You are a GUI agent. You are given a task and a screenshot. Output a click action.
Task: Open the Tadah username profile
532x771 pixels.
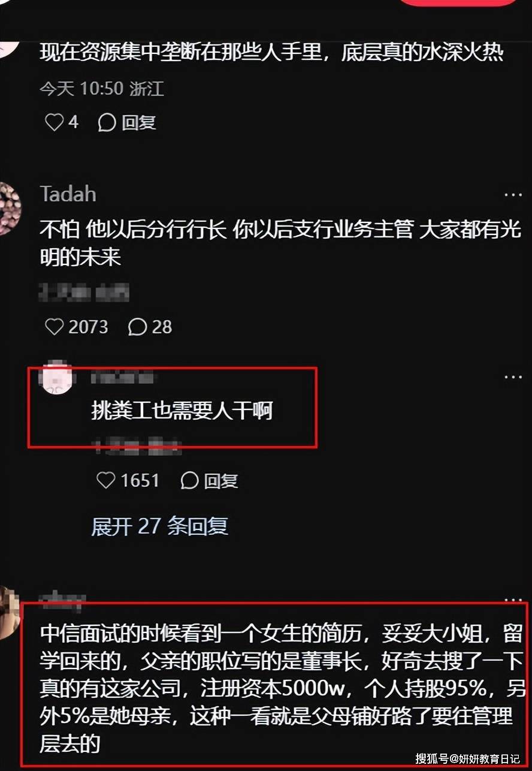pyautogui.click(x=68, y=194)
